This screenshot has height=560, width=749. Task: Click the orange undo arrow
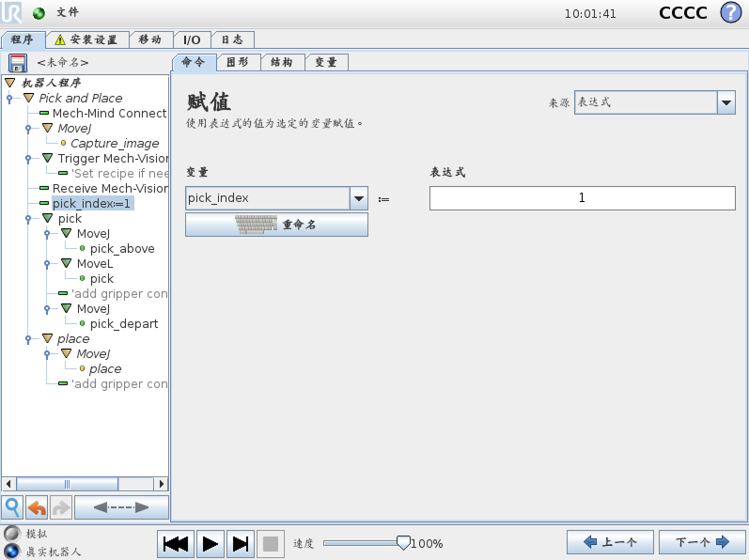click(x=37, y=507)
